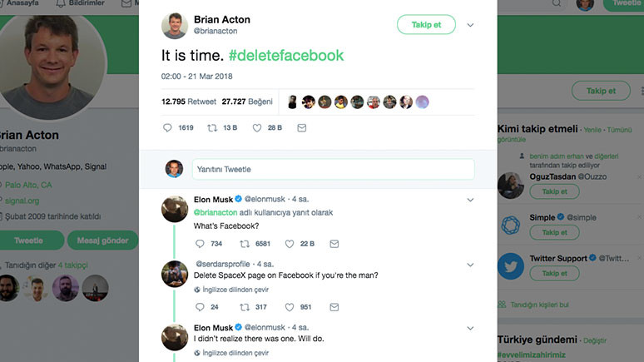Like the serdarsprofile SpaceX tweet
The image size is (644, 362).
pyautogui.click(x=290, y=306)
